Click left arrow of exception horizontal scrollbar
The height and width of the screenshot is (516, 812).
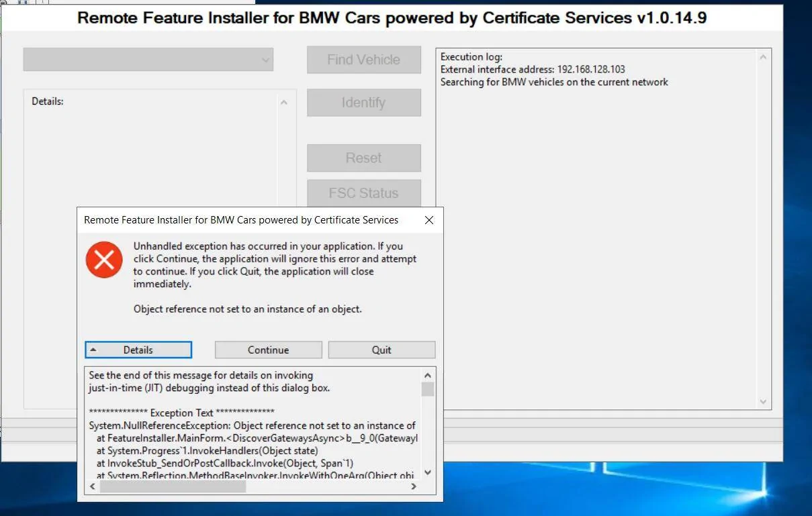click(x=93, y=487)
